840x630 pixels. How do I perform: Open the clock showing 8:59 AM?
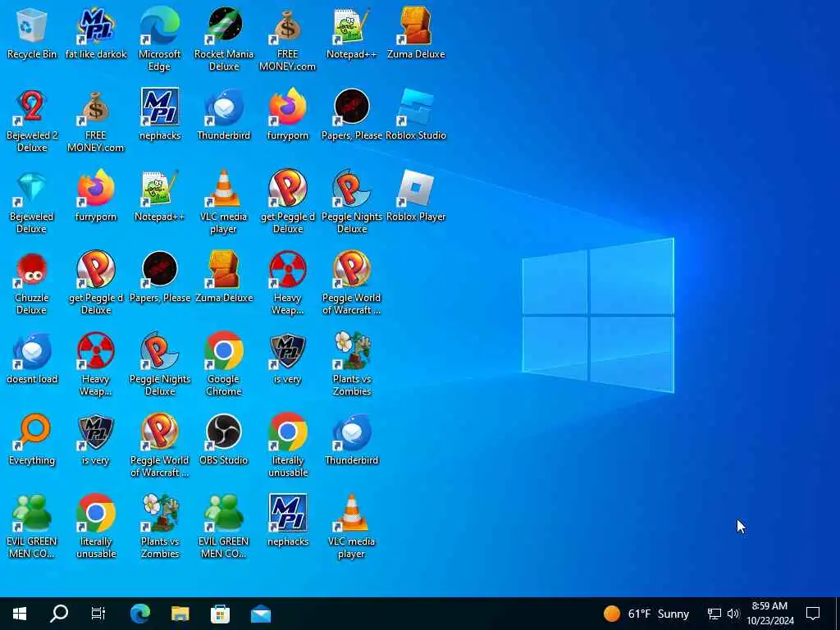point(769,614)
